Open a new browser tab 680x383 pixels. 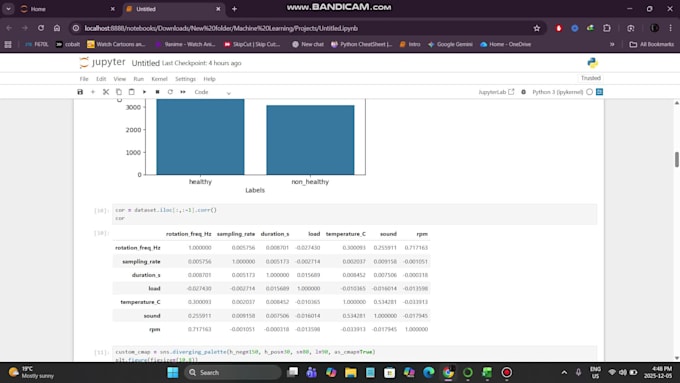pyautogui.click(x=234, y=9)
